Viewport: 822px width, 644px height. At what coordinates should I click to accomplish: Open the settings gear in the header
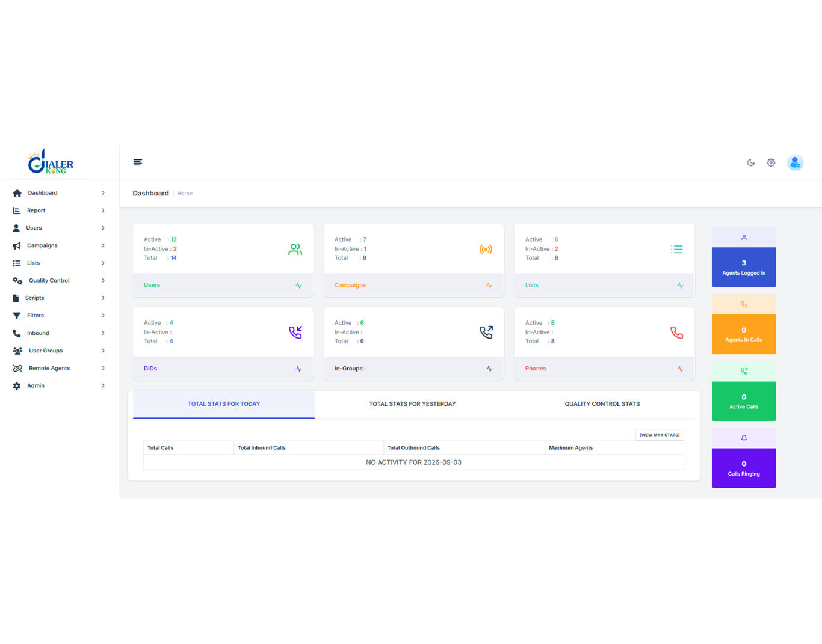click(x=771, y=162)
